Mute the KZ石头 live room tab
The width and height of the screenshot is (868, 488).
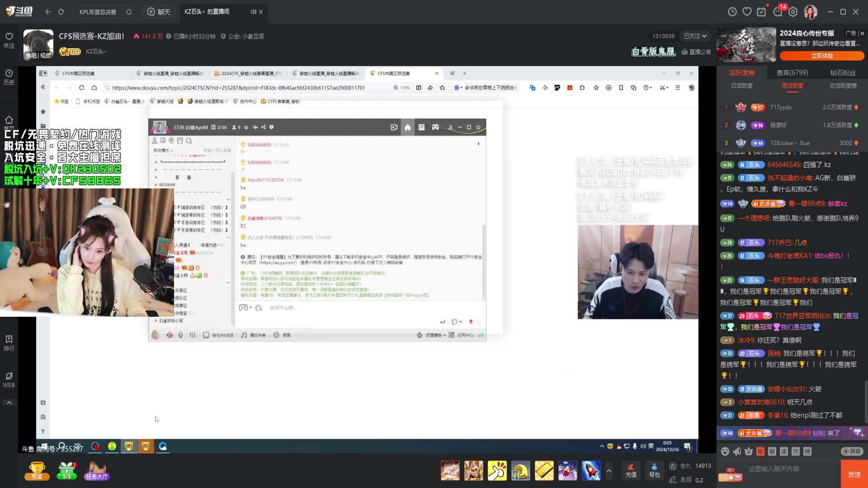pos(253,12)
